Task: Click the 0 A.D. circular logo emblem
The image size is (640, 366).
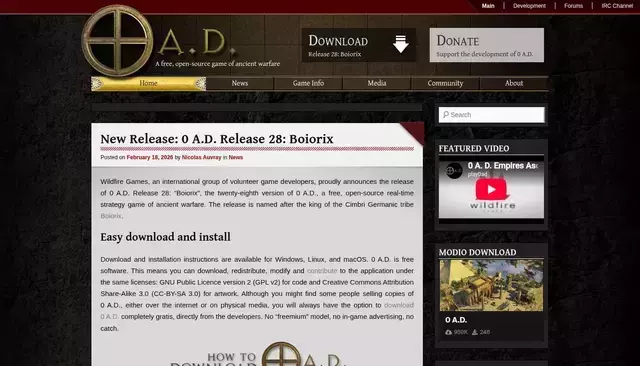Action: (117, 40)
